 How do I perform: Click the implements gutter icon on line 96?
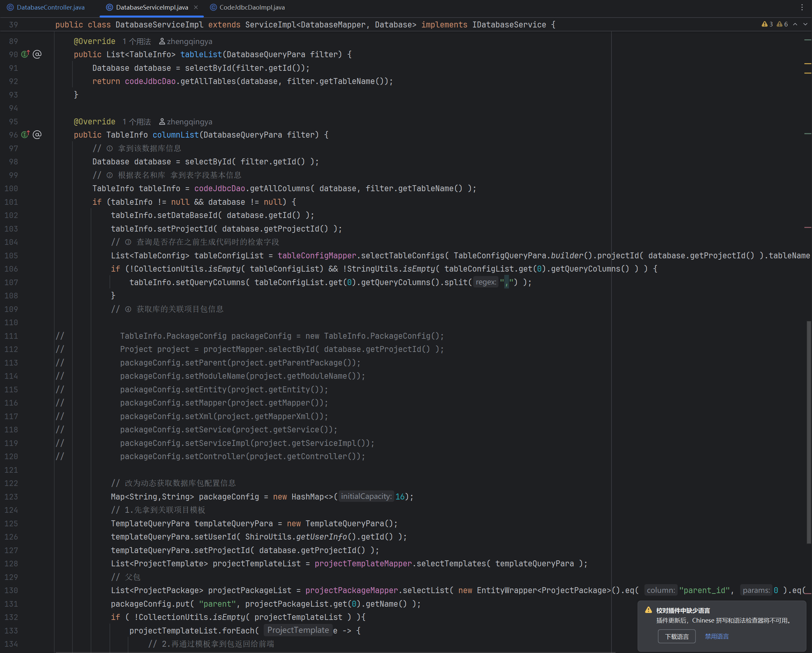25,135
